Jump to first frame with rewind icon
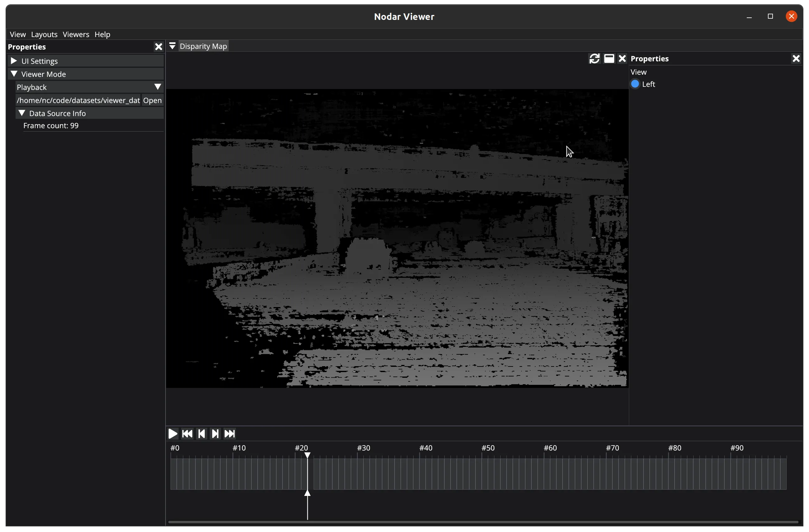This screenshot has width=809, height=532. coord(187,434)
